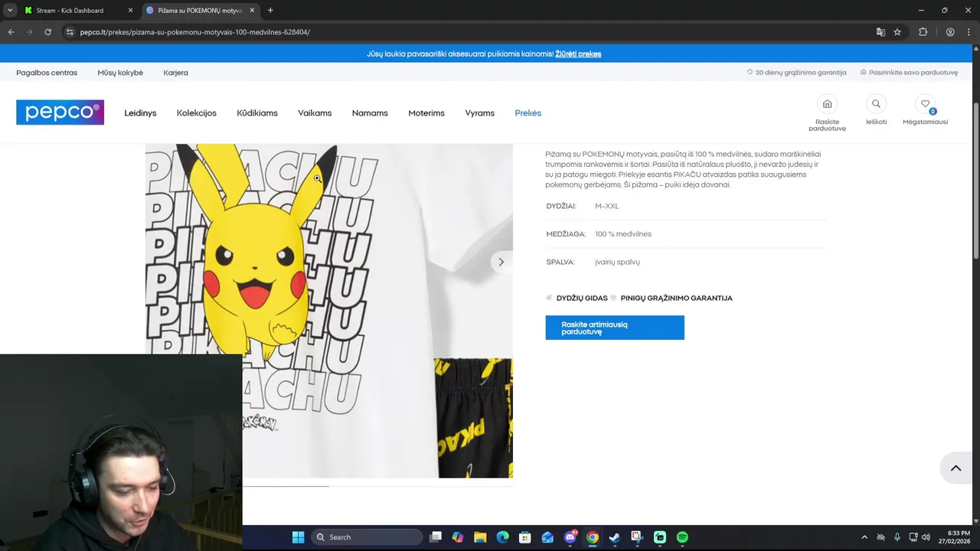
Task: Switch to Pižama su POKEMONŲ tab
Action: tap(199, 11)
